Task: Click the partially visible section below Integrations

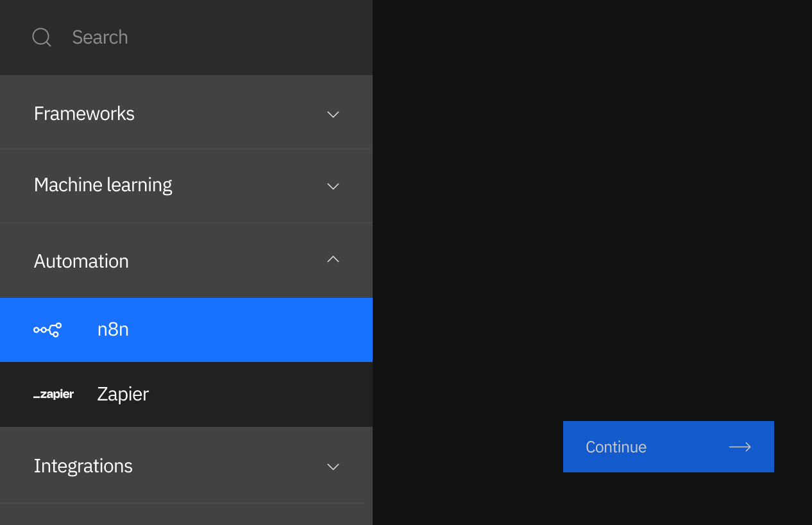Action: click(186, 514)
